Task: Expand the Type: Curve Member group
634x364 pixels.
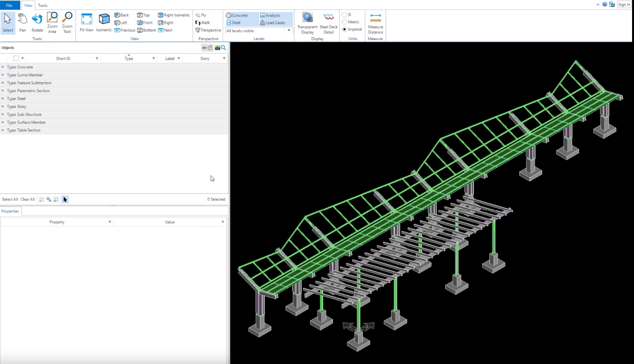Action: point(2,75)
